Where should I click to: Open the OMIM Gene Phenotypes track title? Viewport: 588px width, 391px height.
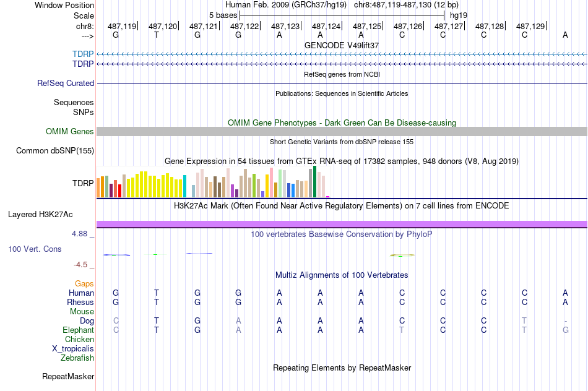click(342, 122)
